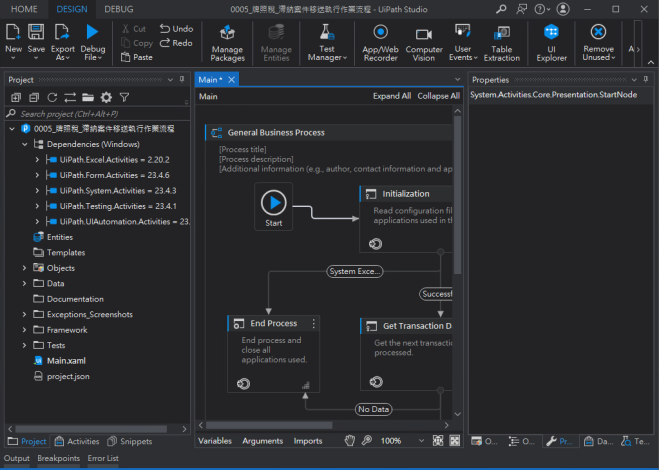Image resolution: width=659 pixels, height=470 pixels.
Task: Open Test Manager menu
Action: point(327,43)
